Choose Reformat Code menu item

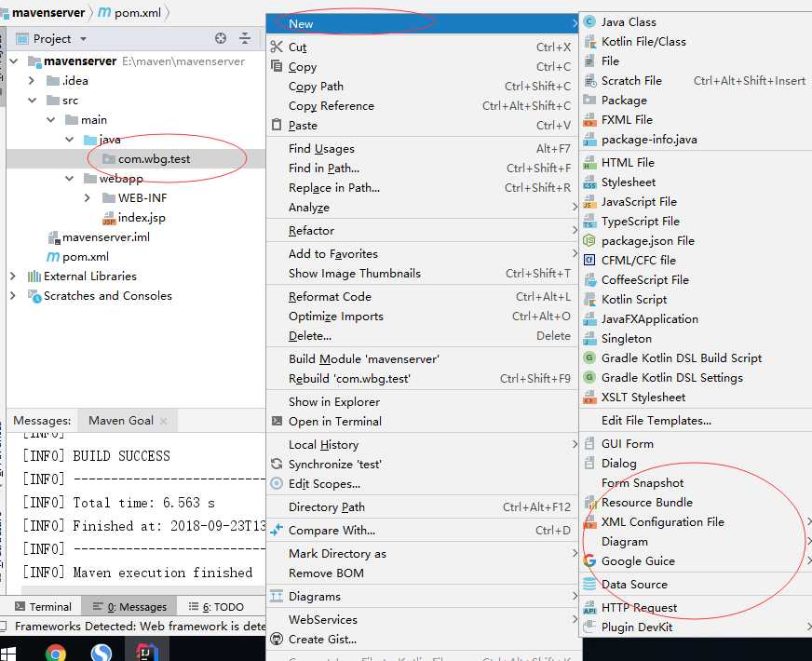pos(423,297)
